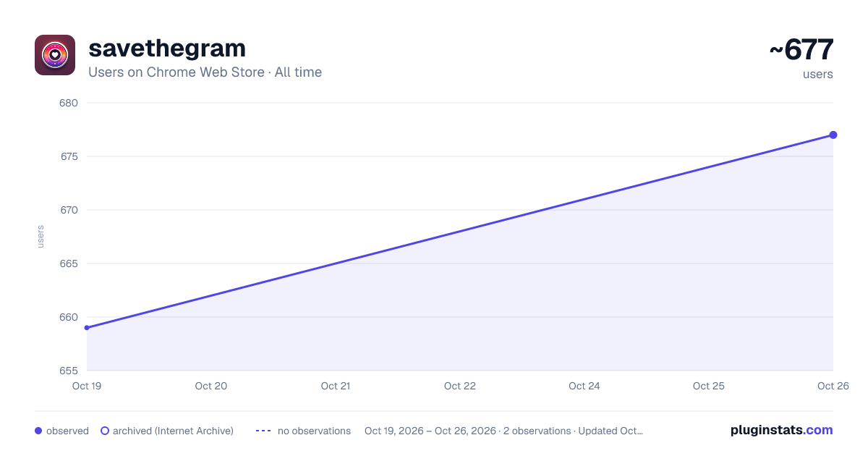Click the vertical 'users' axis title
This screenshot has width=868, height=456.
[x=41, y=237]
